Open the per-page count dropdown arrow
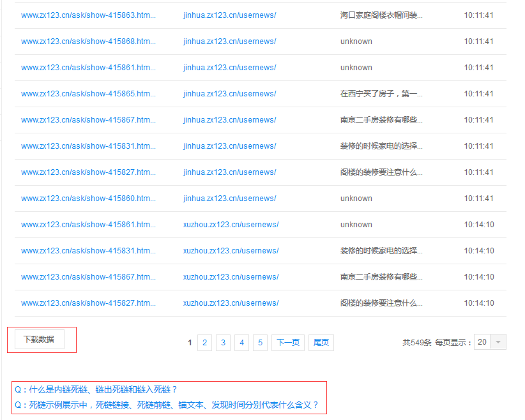Image resolution: width=525 pixels, height=420 pixels. 498,342
